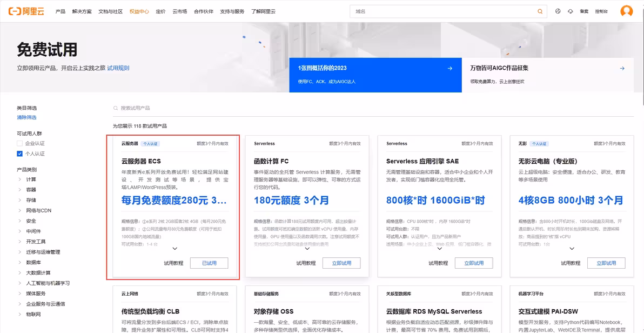The image size is (644, 333).
Task: Expand the 网络与CDN category
Action: pos(19,210)
